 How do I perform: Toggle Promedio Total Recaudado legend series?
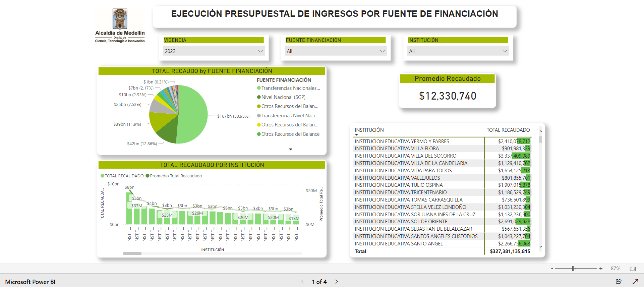[x=175, y=176]
